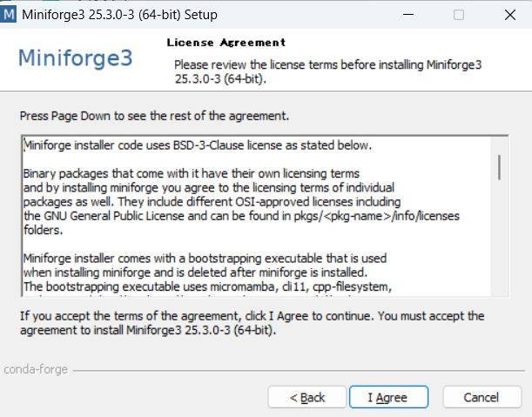Click the 'Please review the license terms' subheading
This screenshot has width=532, height=417.
coord(327,71)
